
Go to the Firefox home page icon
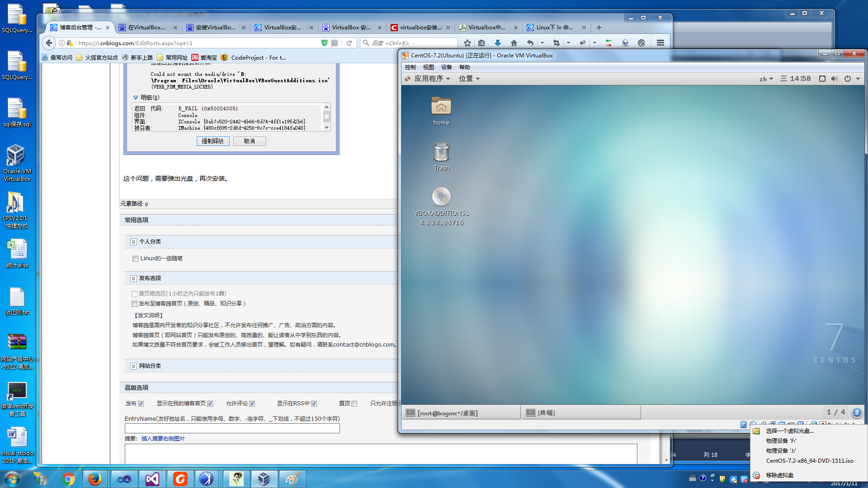(x=514, y=43)
